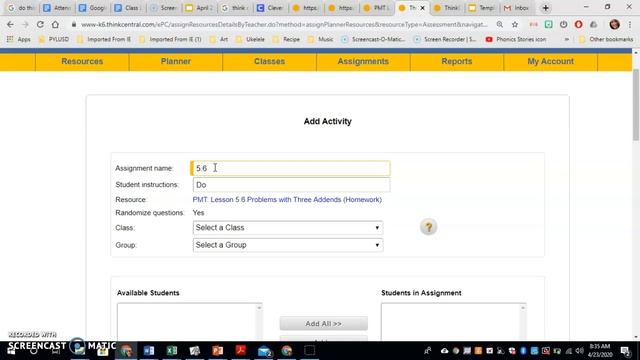Open Adobe Acrobat from the taskbar
Viewport: 640px width, 360px height.
(240, 351)
